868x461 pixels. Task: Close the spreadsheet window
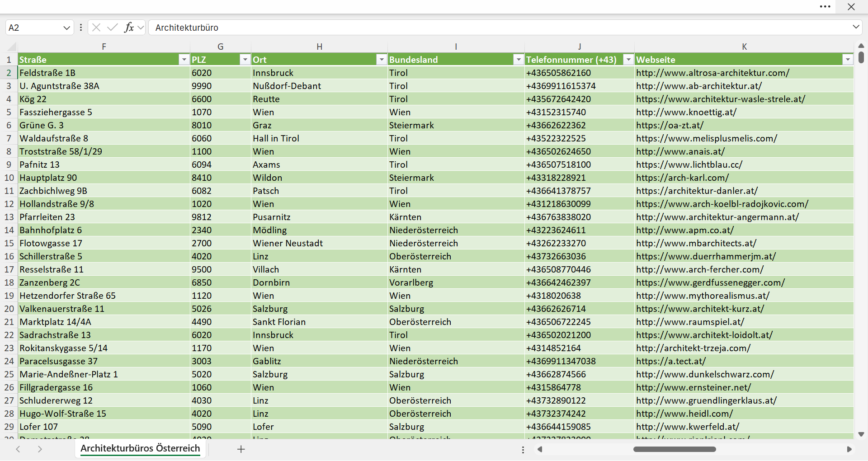851,7
